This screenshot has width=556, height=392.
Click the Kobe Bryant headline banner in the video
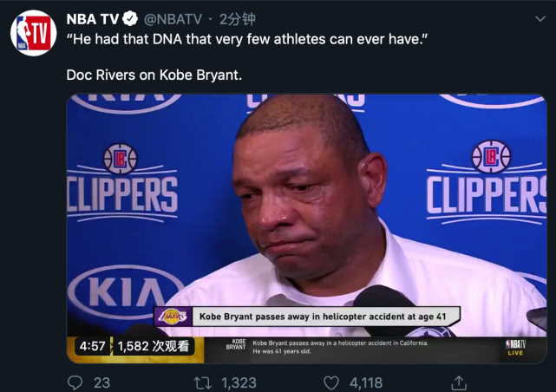tap(325, 317)
